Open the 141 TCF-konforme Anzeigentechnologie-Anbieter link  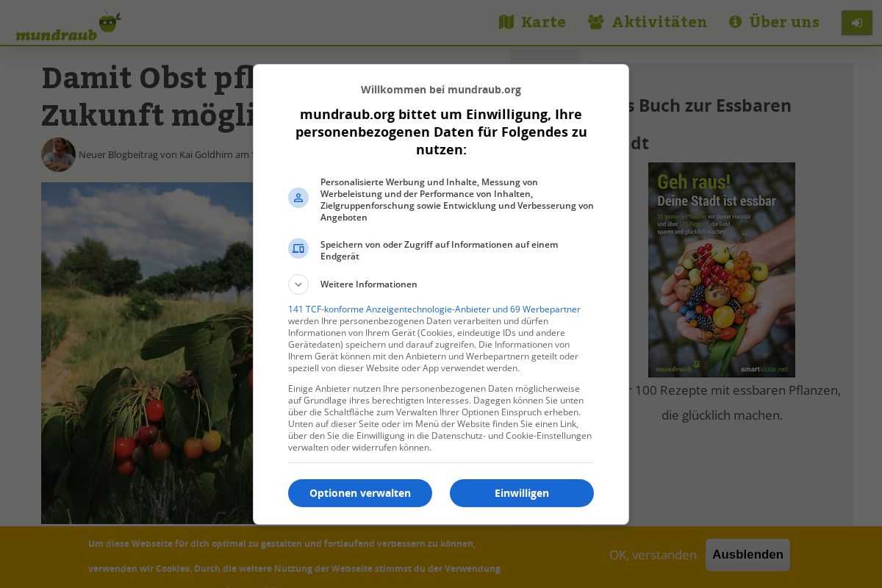pos(434,309)
